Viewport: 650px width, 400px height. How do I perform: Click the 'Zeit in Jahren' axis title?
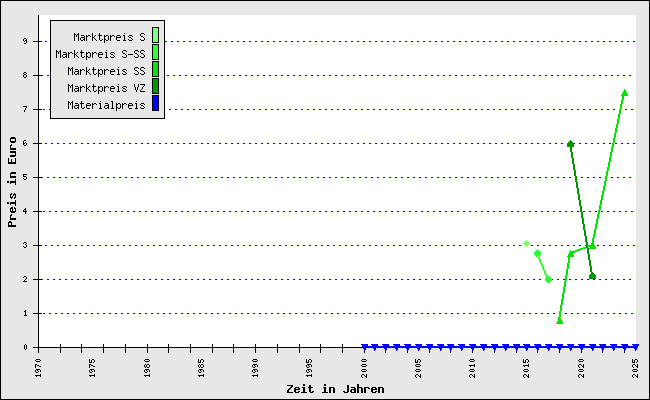(x=335, y=389)
